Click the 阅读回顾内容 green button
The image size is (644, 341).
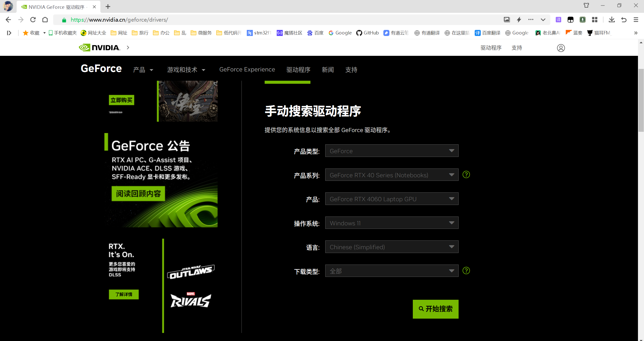[x=138, y=194]
